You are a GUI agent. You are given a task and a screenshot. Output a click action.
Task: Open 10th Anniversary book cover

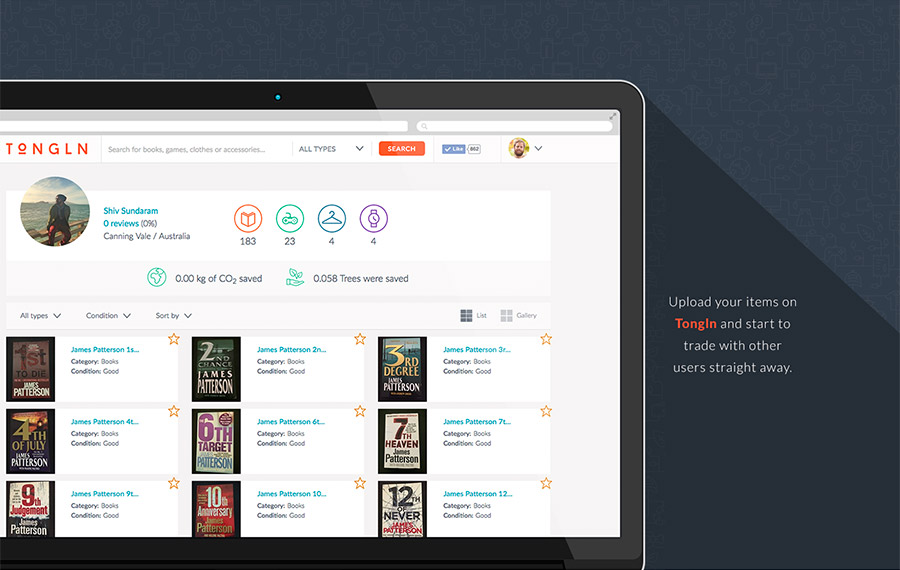pyautogui.click(x=216, y=509)
